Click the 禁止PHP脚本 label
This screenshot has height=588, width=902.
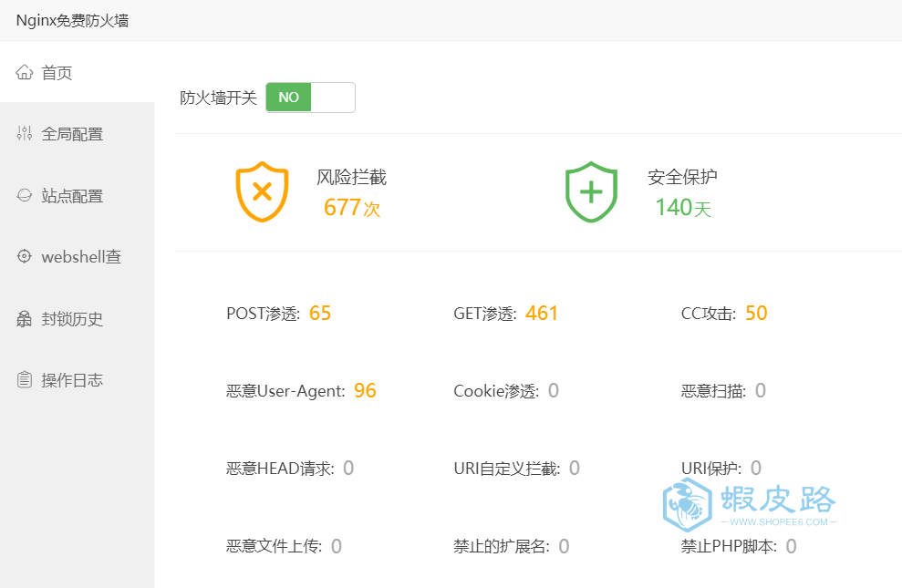click(x=729, y=547)
